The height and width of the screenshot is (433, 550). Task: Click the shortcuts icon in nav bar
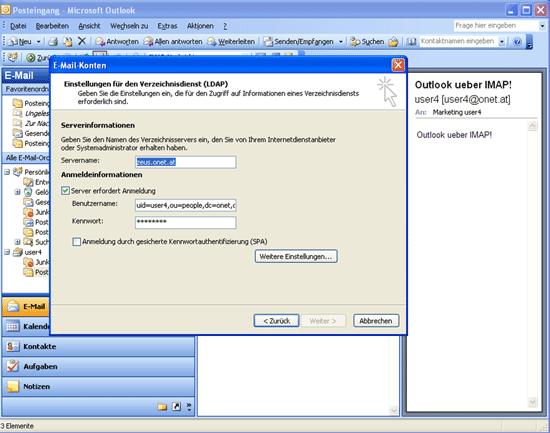[x=176, y=407]
